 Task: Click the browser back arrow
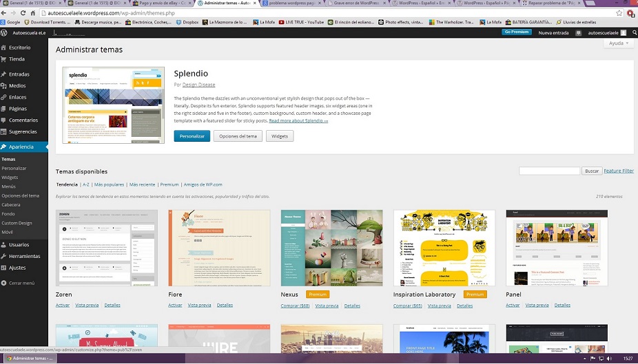pyautogui.click(x=3, y=13)
